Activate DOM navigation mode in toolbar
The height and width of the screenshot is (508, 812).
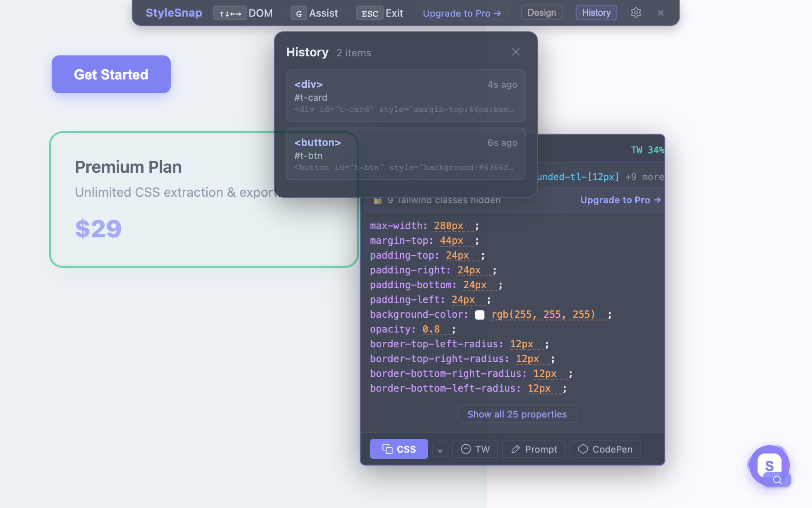[243, 13]
